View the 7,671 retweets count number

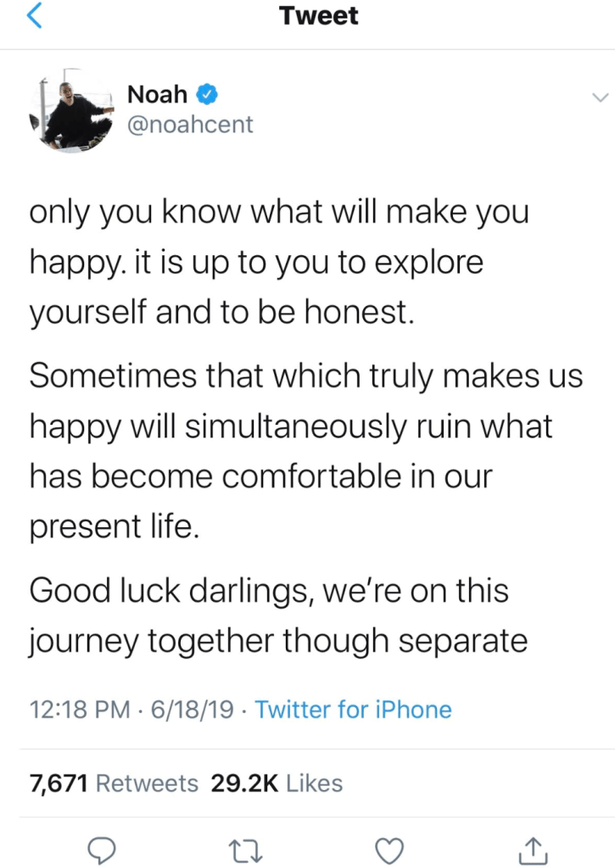(x=59, y=783)
